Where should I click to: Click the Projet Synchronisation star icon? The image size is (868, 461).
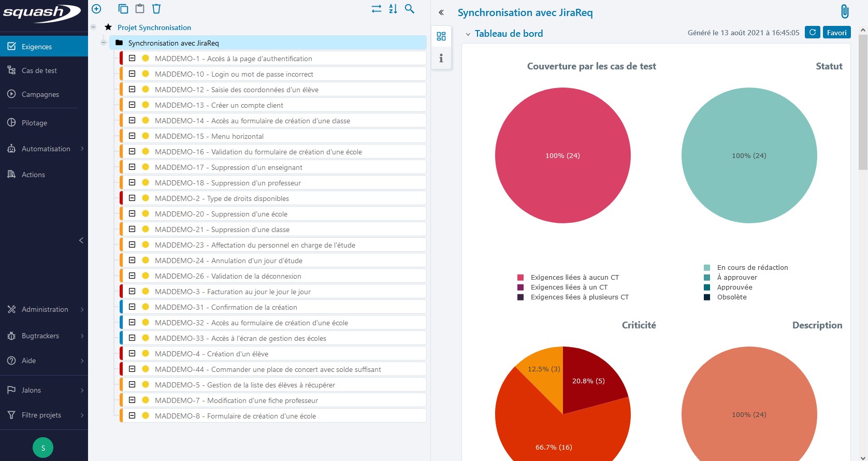coord(108,27)
